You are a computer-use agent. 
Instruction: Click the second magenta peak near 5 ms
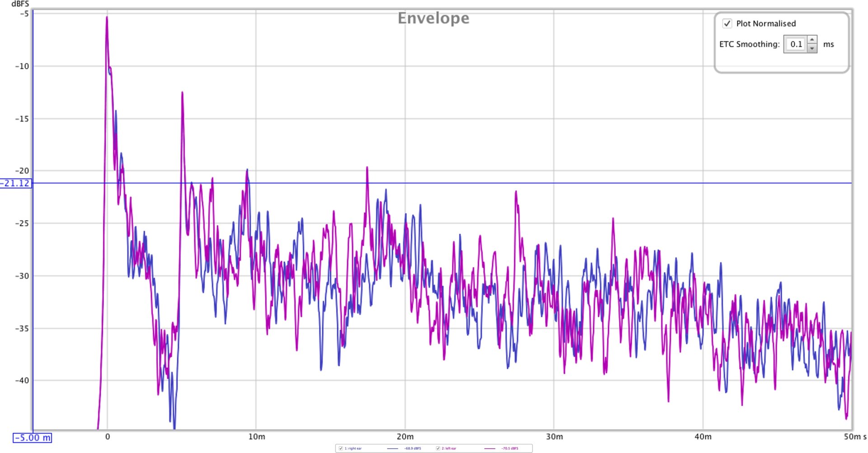click(182, 93)
